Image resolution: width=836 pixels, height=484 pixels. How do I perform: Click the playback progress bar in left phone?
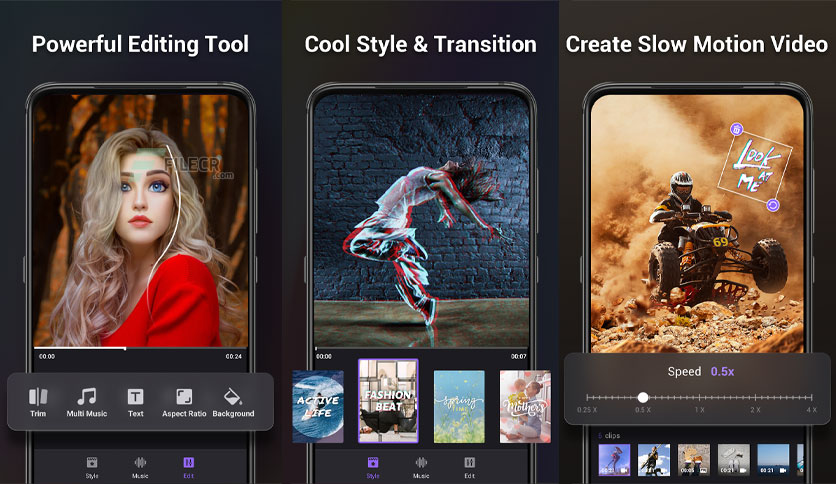coord(141,348)
